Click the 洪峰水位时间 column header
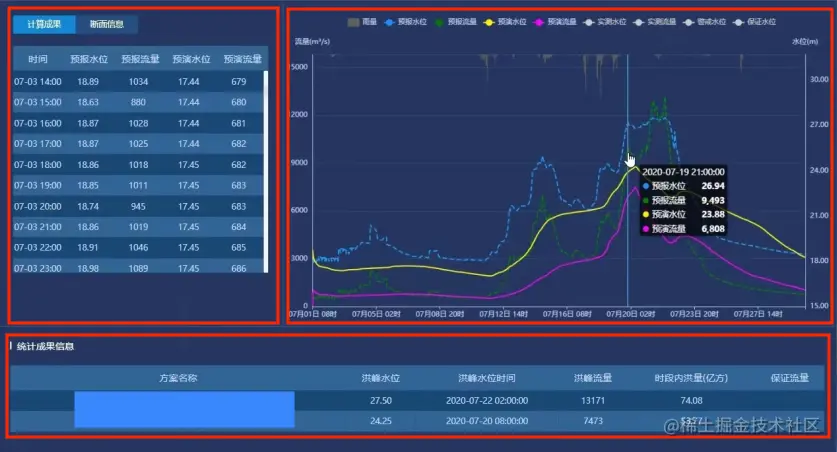837x452 pixels. 487,378
